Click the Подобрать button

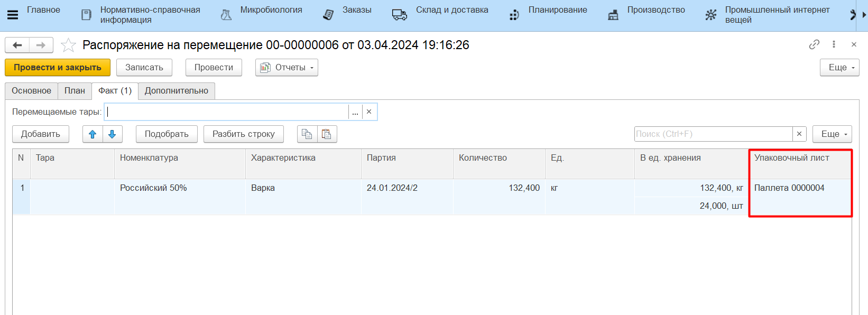tap(167, 134)
